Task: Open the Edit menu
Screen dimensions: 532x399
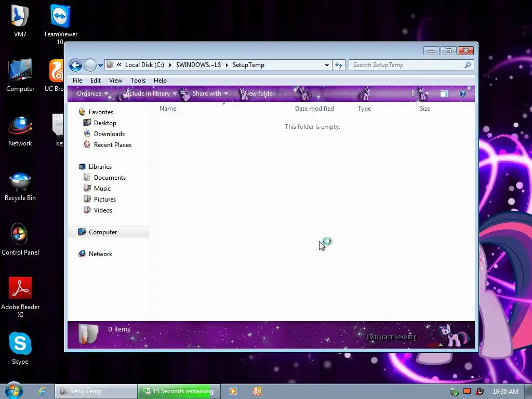Action: (x=96, y=81)
